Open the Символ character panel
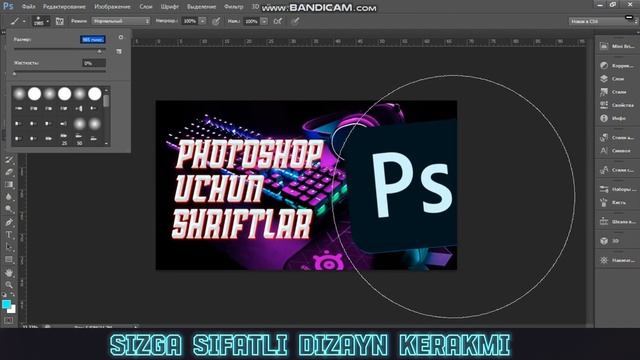Screen dimensions: 640x360 [617, 151]
